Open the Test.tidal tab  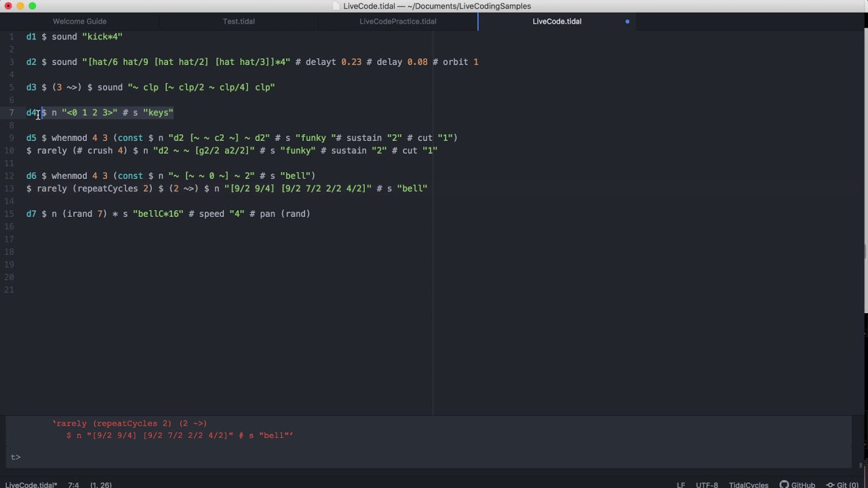(x=239, y=21)
